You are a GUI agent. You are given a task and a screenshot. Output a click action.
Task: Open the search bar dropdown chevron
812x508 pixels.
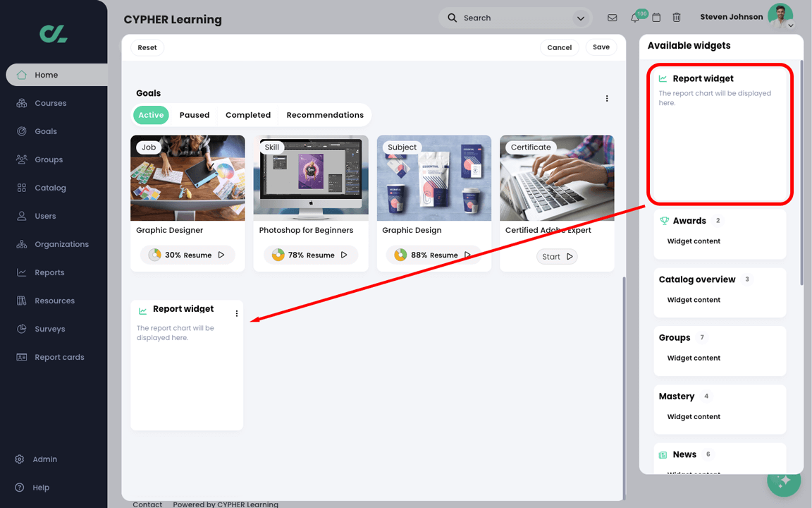[x=580, y=18]
